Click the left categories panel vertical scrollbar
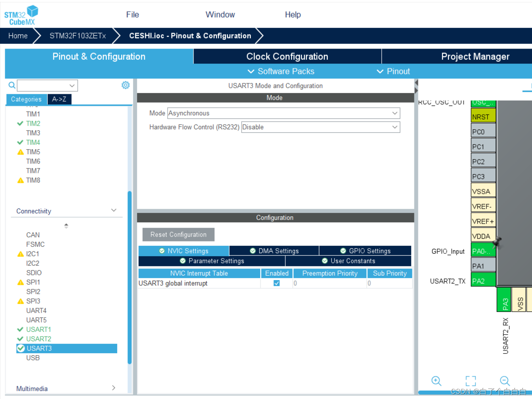532x399 pixels. (x=130, y=277)
